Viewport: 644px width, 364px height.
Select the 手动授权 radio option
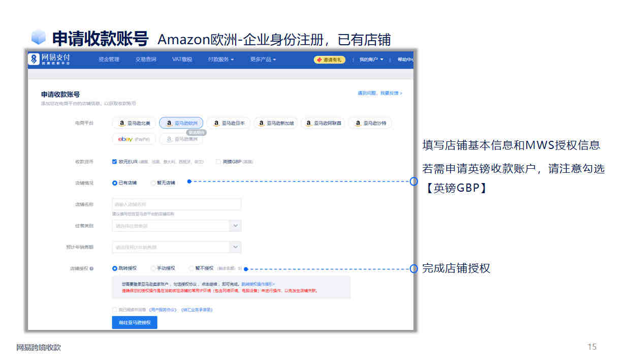(153, 268)
